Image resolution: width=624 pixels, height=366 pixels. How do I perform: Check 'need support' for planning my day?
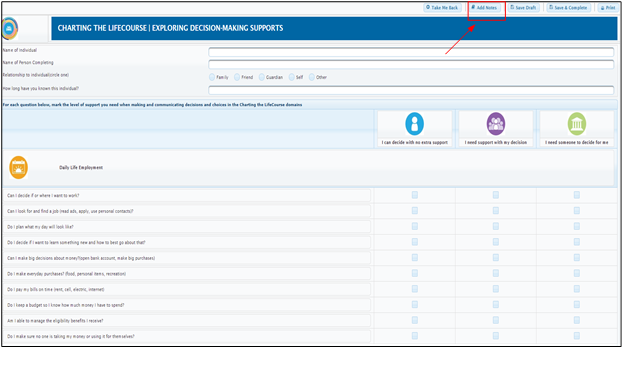pyautogui.click(x=496, y=226)
